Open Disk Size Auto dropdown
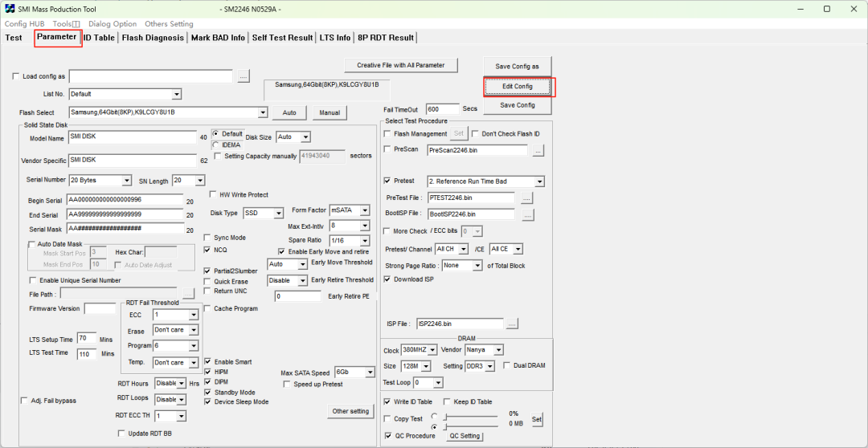 [305, 136]
